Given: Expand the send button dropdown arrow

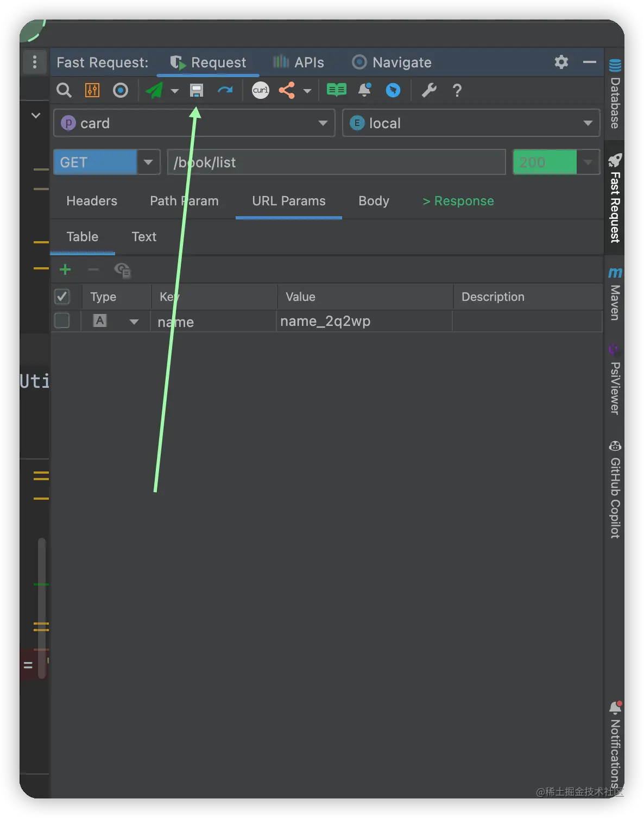Looking at the screenshot, I should point(175,91).
